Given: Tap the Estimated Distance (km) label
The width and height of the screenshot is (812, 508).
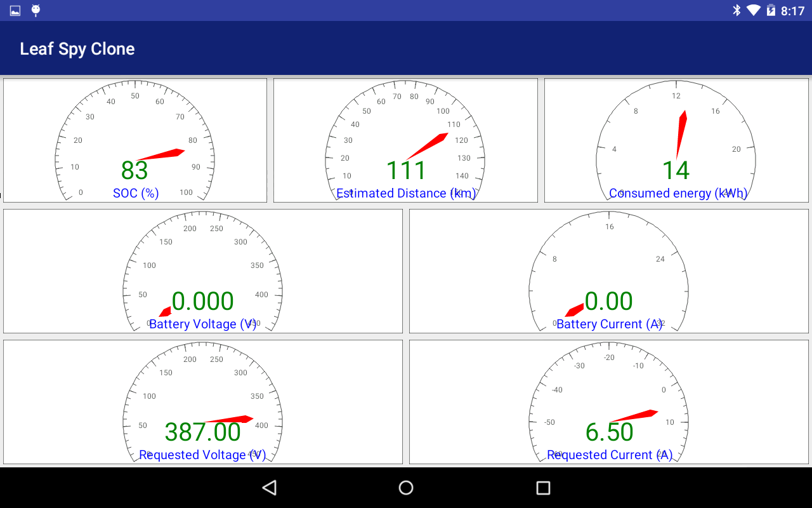Looking at the screenshot, I should 406,193.
